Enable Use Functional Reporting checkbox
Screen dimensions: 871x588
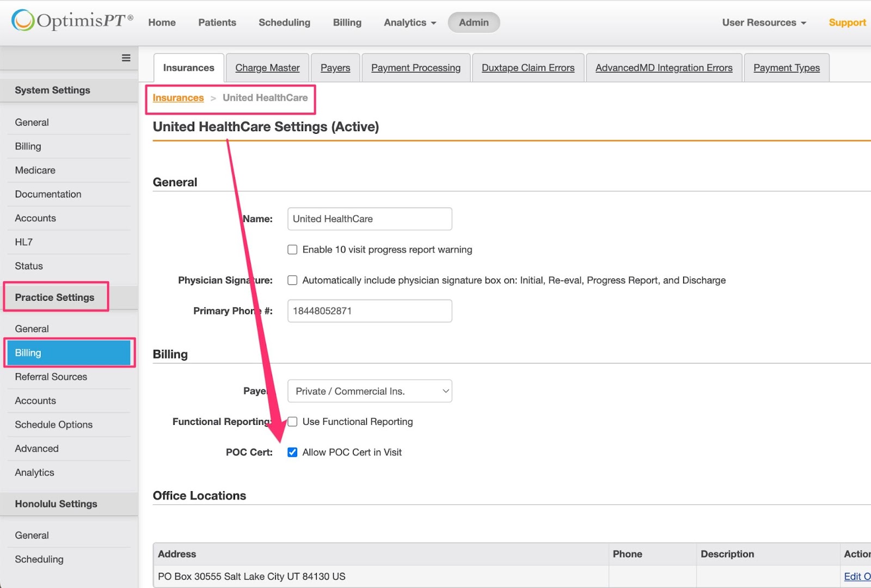click(x=292, y=422)
